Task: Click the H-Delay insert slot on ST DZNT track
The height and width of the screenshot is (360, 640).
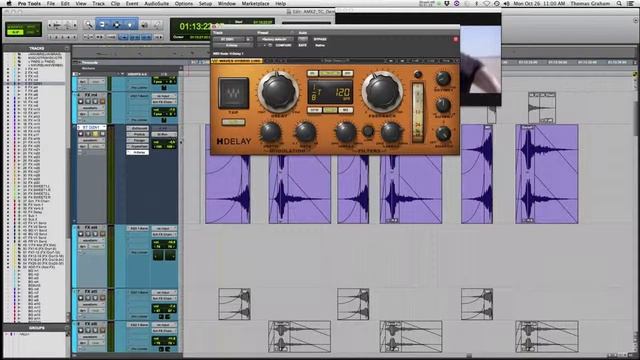Action: coord(139,152)
